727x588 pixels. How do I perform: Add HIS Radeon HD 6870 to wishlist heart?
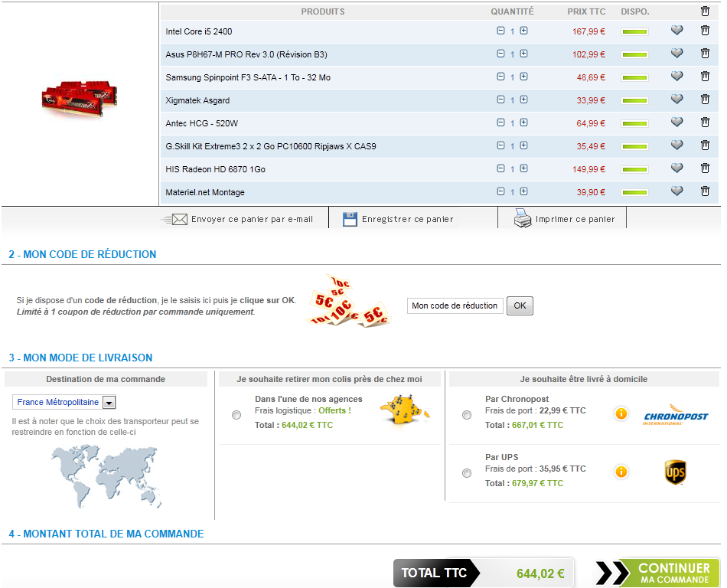click(676, 168)
